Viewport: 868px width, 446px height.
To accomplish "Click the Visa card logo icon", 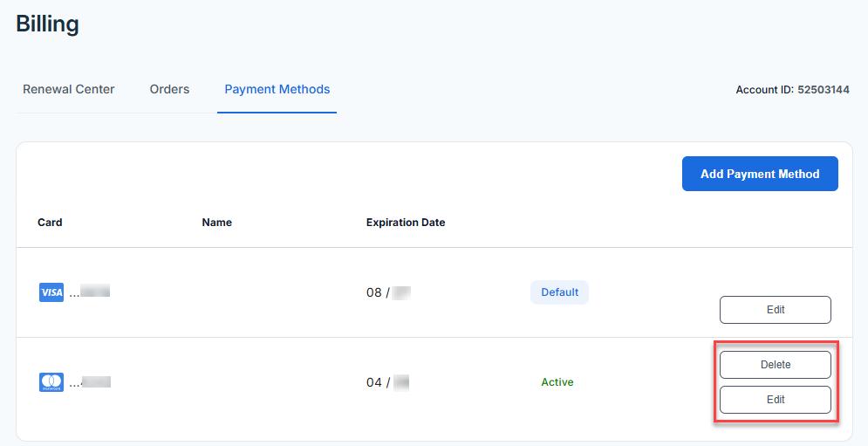I will [51, 292].
